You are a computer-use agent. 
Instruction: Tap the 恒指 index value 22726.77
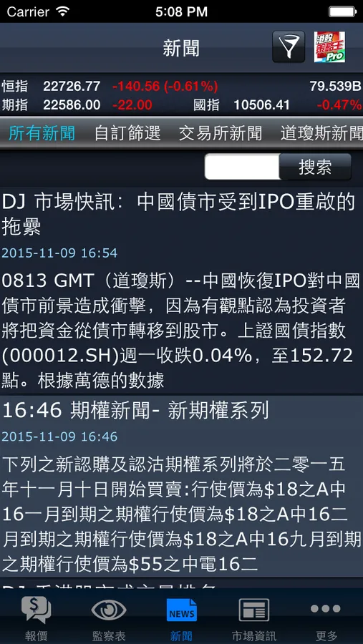(72, 87)
